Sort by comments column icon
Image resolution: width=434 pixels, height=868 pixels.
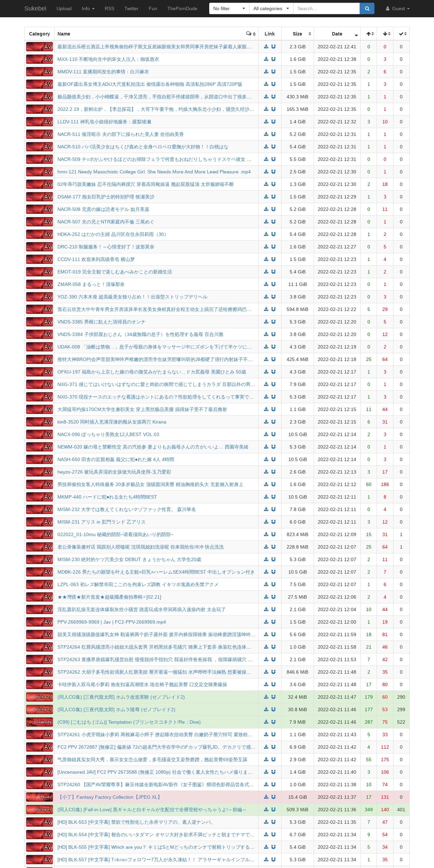(x=250, y=34)
